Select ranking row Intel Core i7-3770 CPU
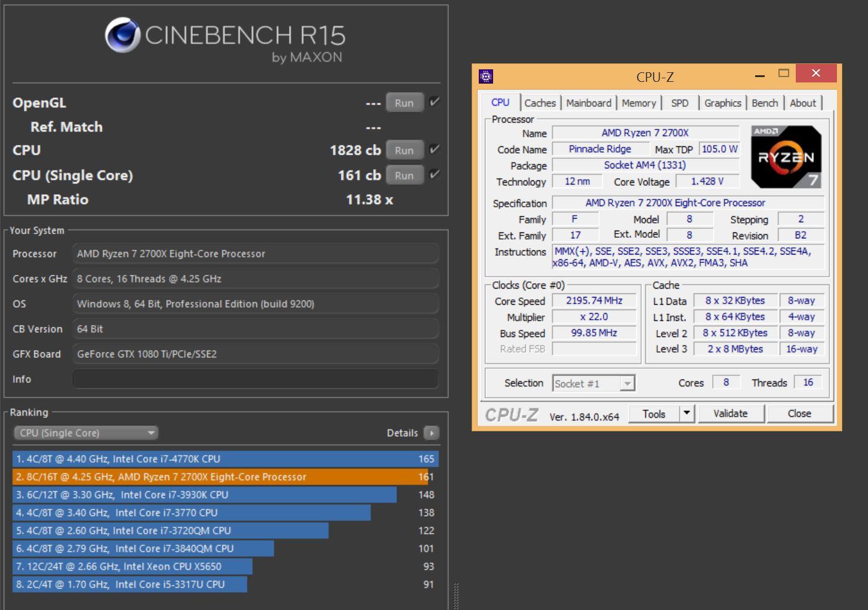 point(226,513)
